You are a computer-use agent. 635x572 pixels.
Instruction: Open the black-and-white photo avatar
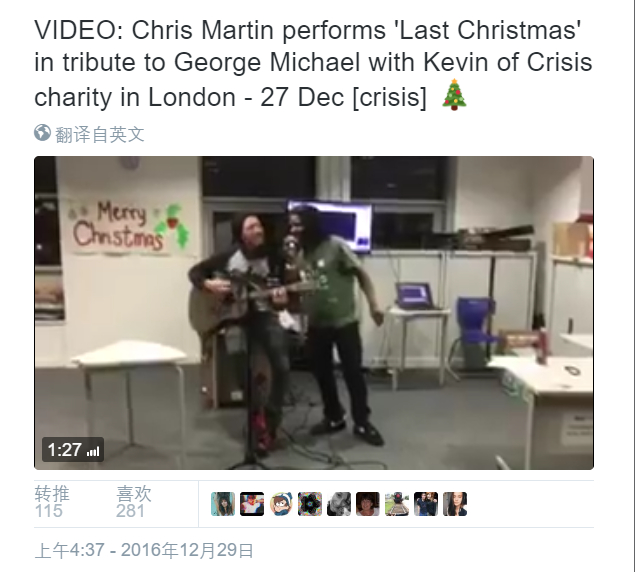point(339,504)
